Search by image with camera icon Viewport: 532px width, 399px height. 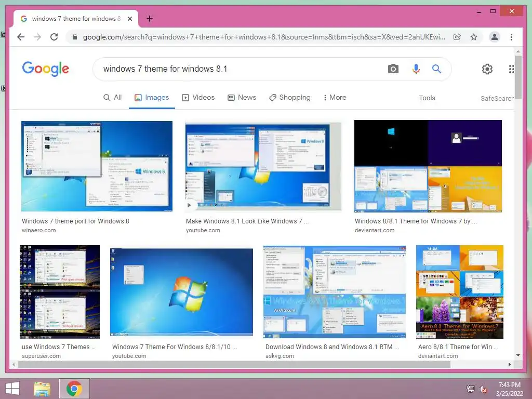pyautogui.click(x=393, y=69)
